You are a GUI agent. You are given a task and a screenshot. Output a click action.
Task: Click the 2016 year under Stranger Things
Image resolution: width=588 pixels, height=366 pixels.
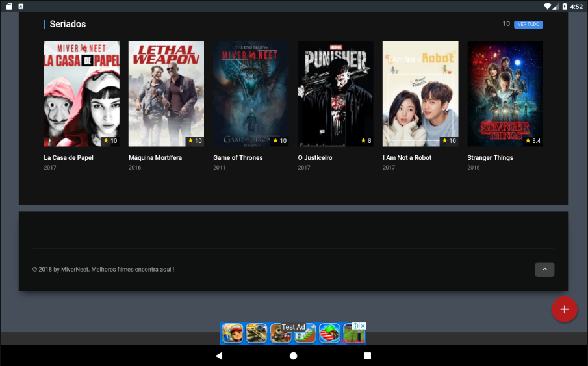(x=474, y=168)
